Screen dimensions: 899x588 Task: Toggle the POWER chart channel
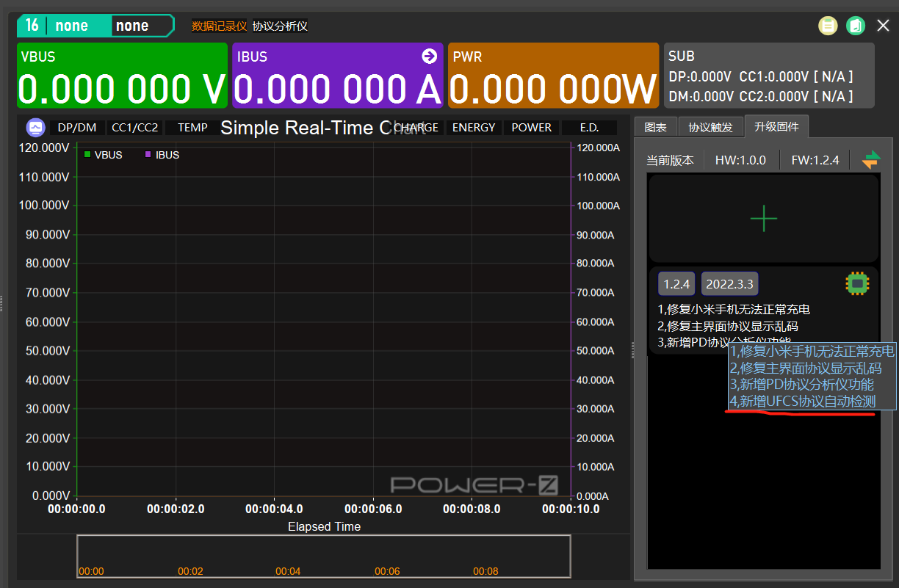tap(532, 128)
